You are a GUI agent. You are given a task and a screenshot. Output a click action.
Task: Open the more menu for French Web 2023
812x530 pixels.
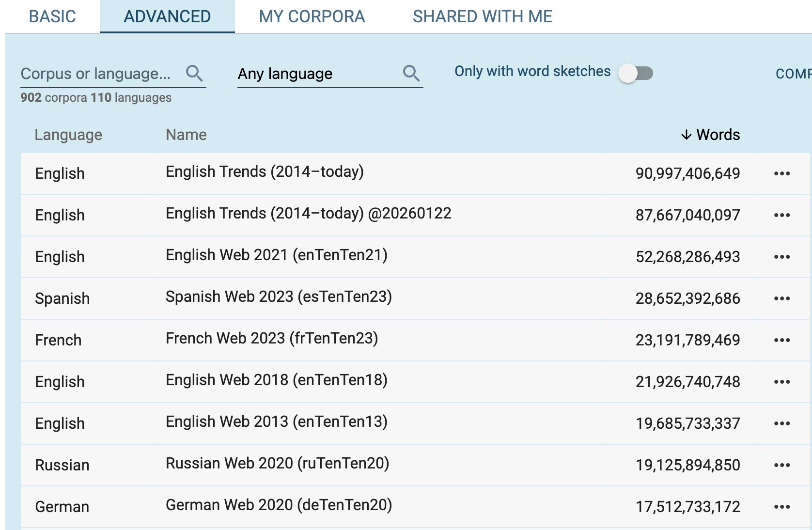781,340
